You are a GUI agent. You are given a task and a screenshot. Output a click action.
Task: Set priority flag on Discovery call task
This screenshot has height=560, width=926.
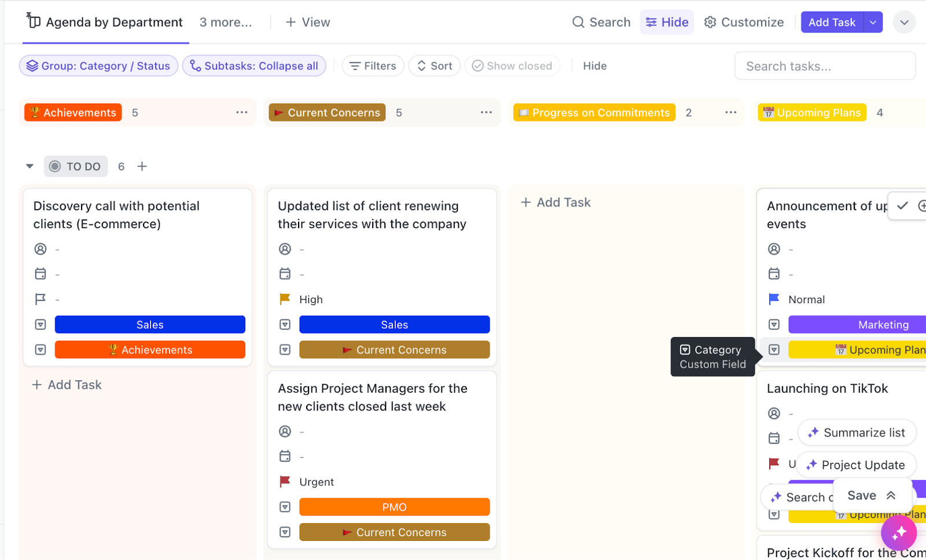41,299
